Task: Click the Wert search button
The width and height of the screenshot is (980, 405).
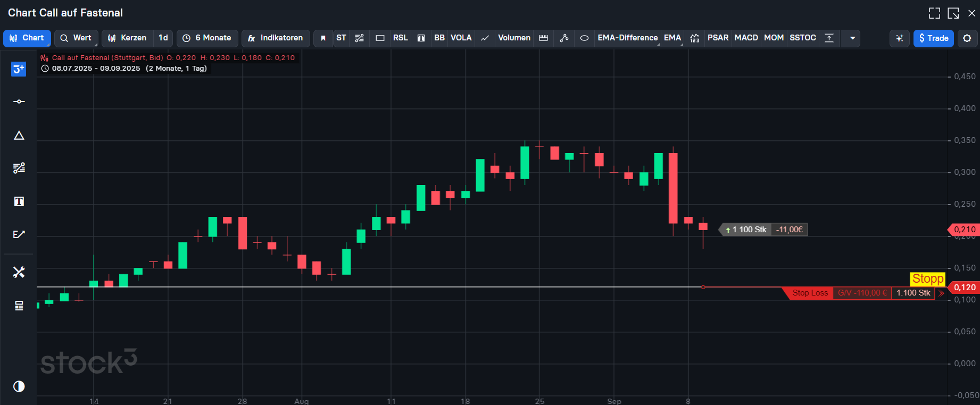Action: [x=76, y=38]
